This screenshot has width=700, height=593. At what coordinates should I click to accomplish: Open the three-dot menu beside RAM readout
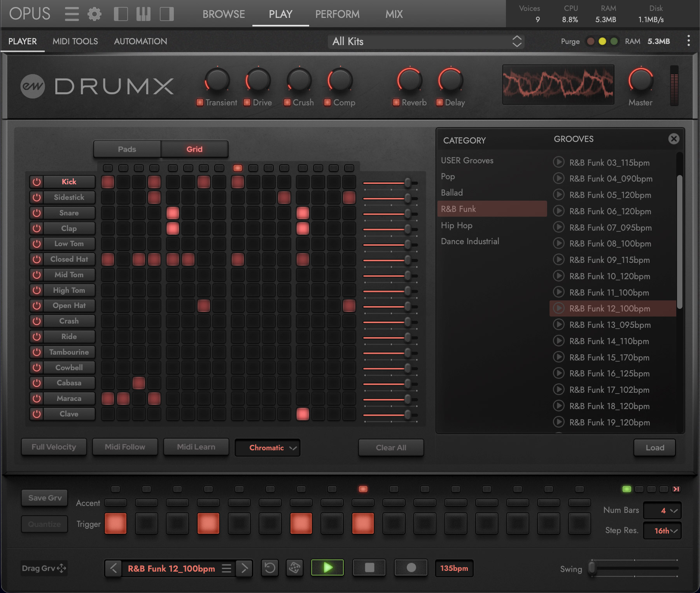coord(688,41)
